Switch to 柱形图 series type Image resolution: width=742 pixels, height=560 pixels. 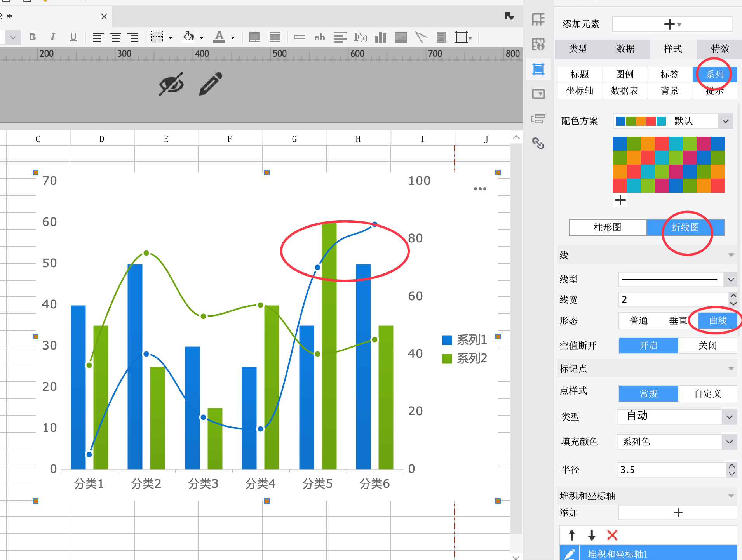[x=608, y=228]
